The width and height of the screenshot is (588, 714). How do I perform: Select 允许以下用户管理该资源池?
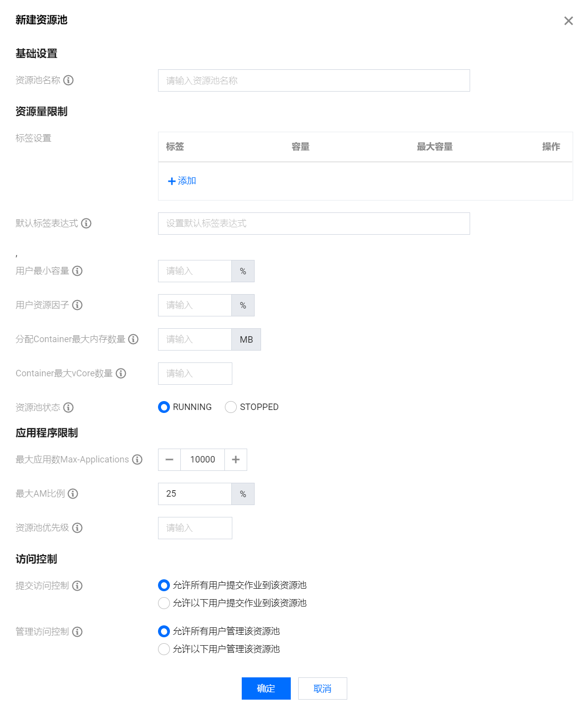tap(163, 649)
